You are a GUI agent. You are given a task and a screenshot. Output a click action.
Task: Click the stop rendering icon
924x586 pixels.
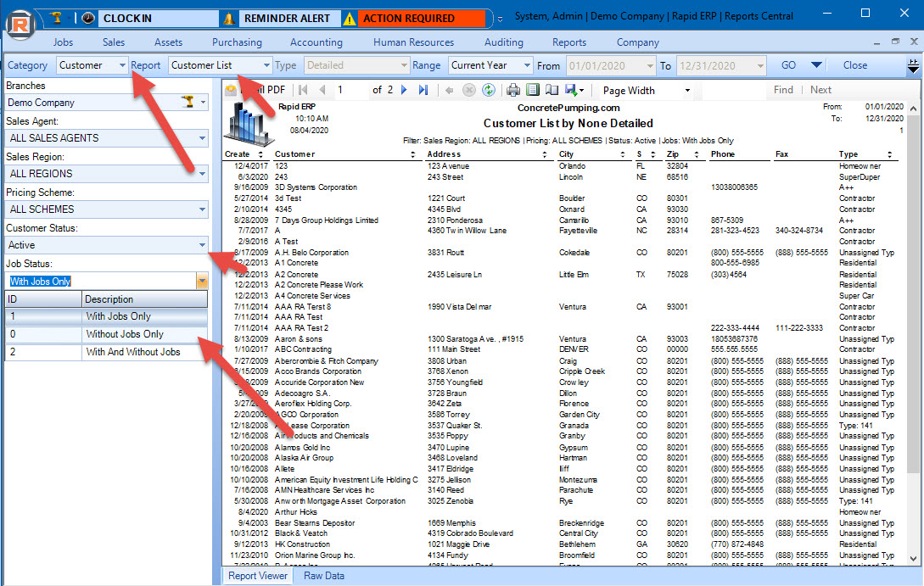(469, 90)
